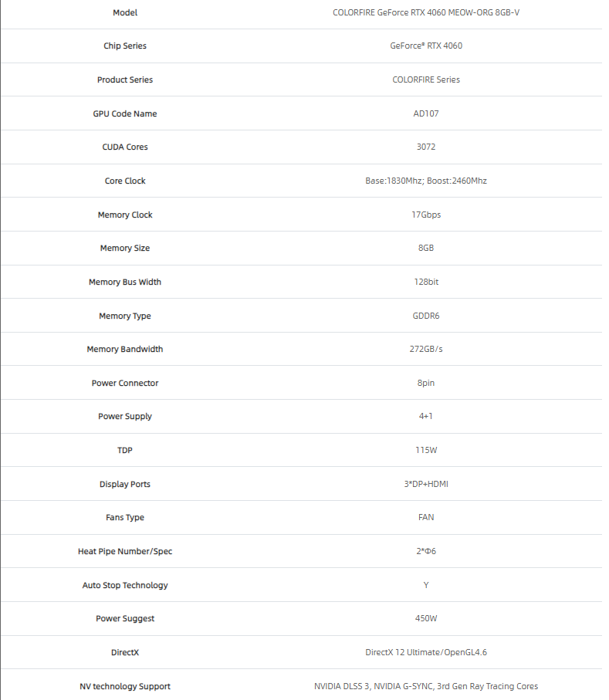Select the Heat Pipe Number/Spec label
The height and width of the screenshot is (700, 609).
pyautogui.click(x=125, y=551)
